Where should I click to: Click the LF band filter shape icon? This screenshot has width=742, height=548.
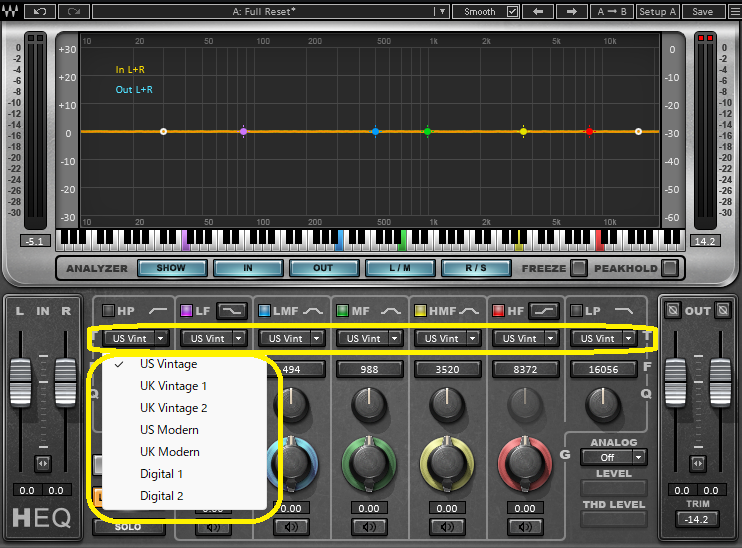232,311
